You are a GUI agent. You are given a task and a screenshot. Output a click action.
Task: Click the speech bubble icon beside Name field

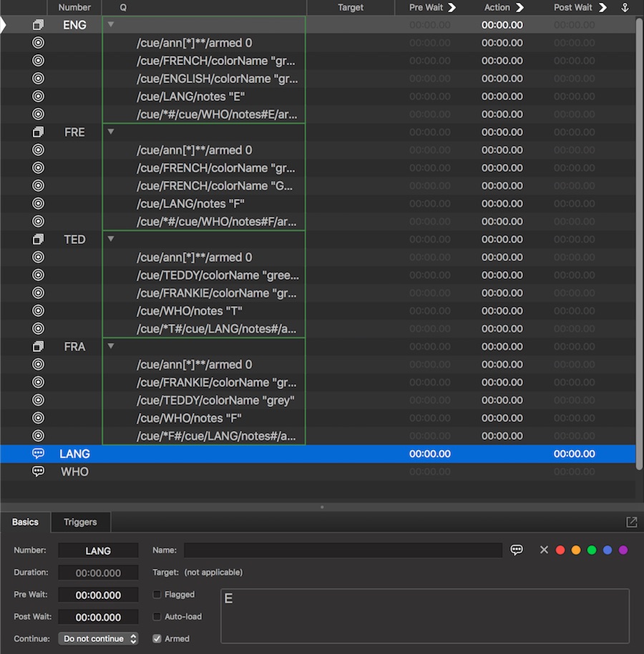517,550
